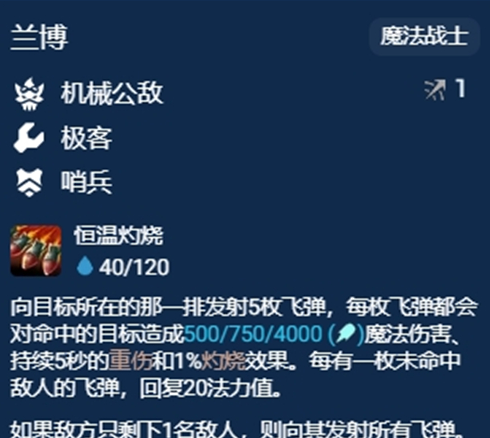Click the 恒温灼烧 ability name
Screen dimensions: 490x438
118,235
